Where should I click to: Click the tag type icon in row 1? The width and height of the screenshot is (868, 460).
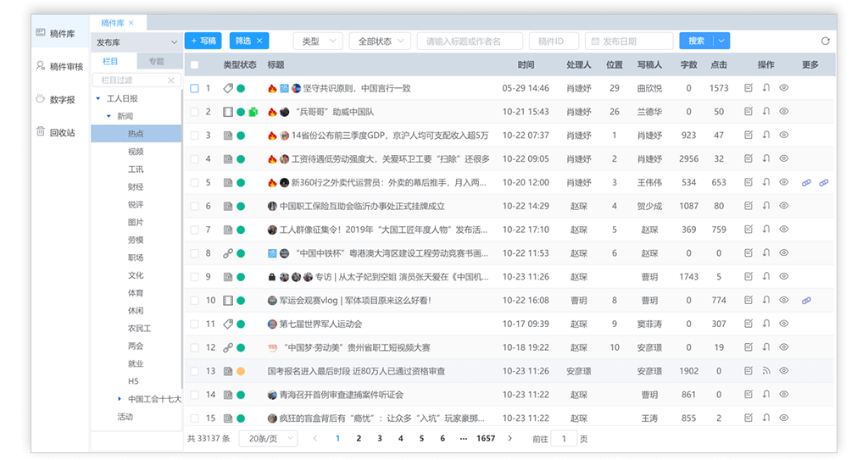click(227, 88)
